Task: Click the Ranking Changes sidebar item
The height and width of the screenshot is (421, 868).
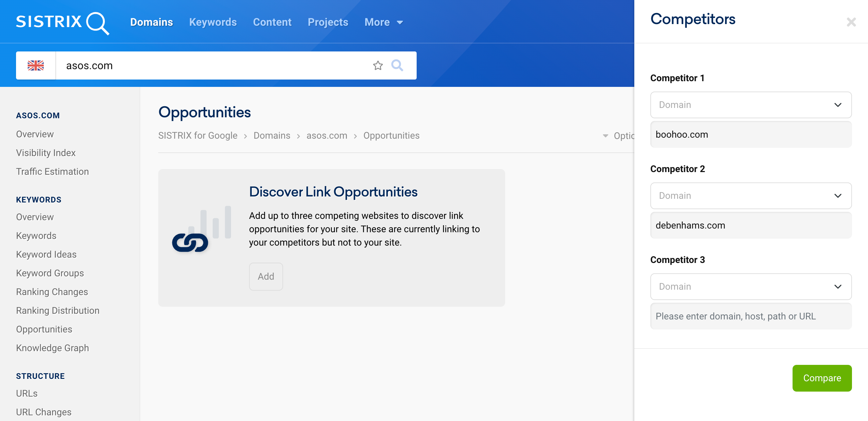Action: click(x=52, y=291)
